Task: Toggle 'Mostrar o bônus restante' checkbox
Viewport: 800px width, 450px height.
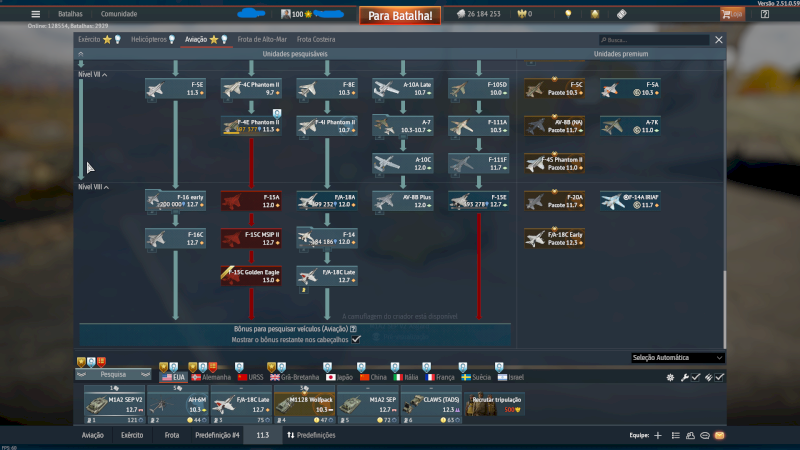Action: click(356, 339)
